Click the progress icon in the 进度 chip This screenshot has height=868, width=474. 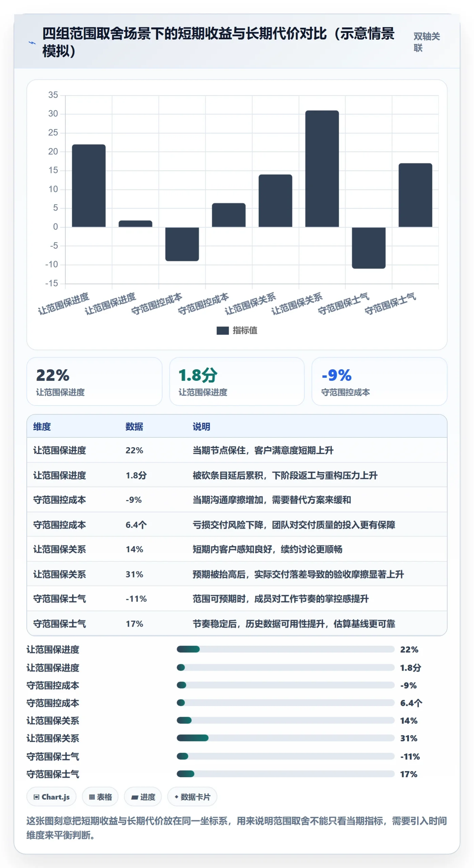(x=135, y=797)
